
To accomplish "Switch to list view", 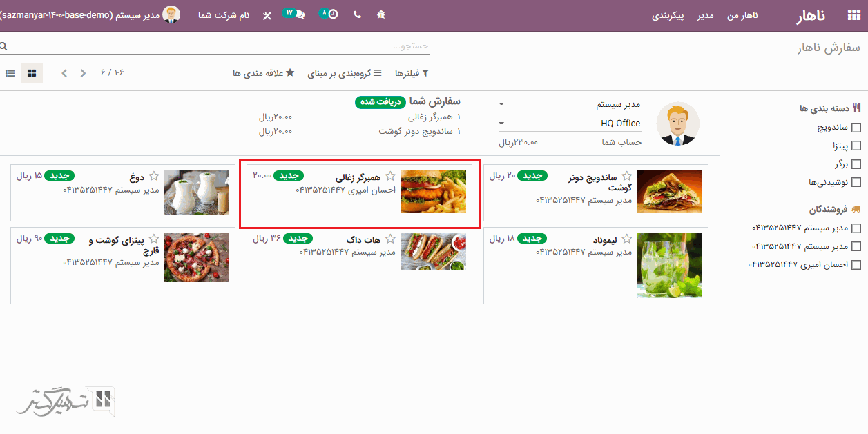I will 10,73.
